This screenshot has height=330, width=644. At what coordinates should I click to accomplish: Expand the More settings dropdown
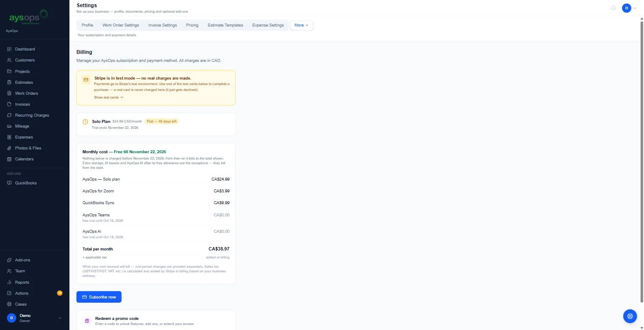click(301, 25)
